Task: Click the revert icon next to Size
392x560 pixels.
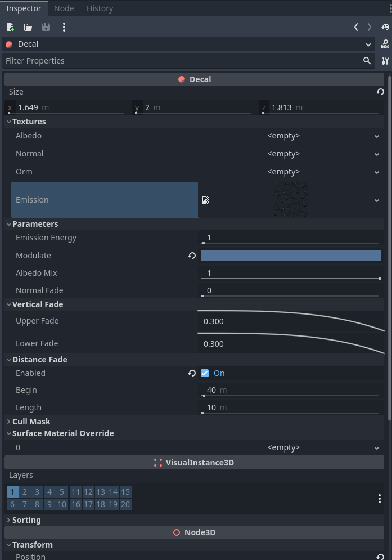Action: click(380, 92)
